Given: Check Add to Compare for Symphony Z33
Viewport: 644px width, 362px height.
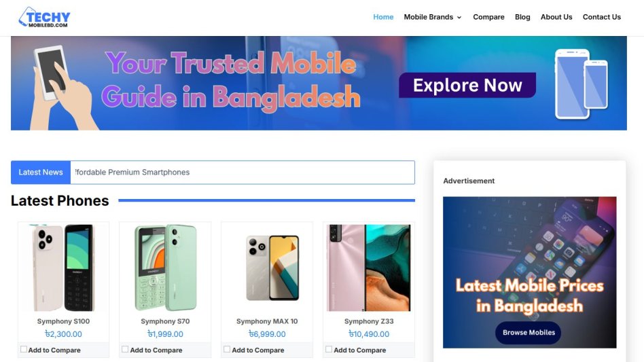Looking at the screenshot, I should pos(329,349).
